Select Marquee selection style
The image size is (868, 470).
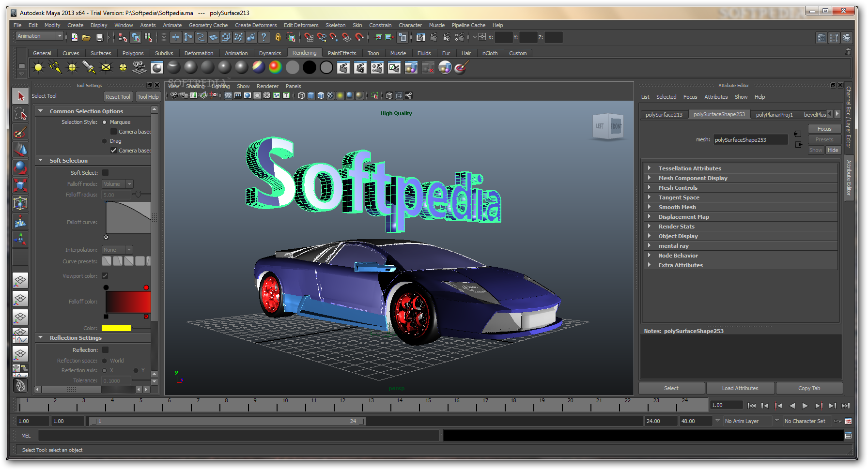104,122
